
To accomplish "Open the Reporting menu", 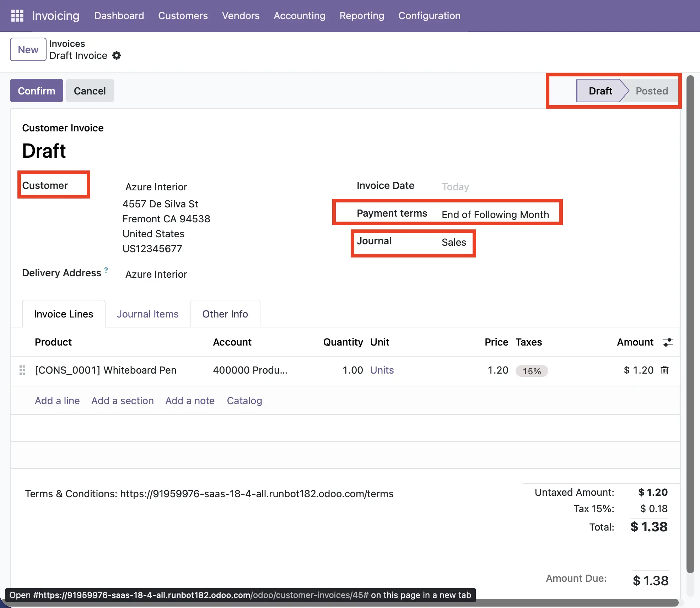I will point(362,16).
